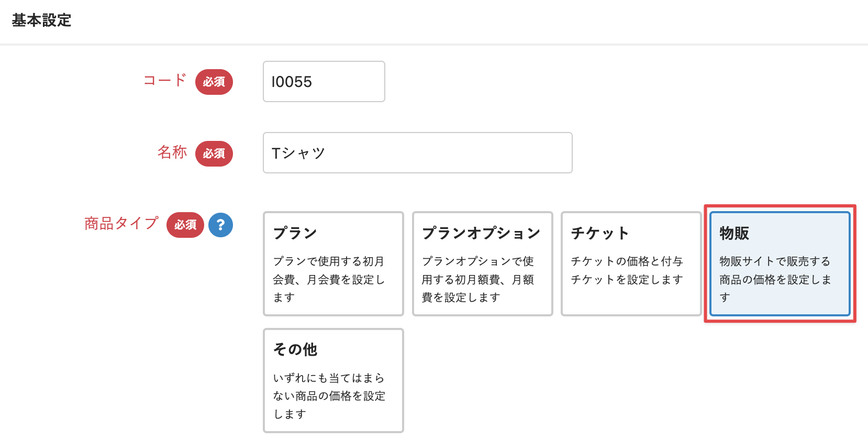Click the blue help icon beside 商品タイプ
868x440 pixels.
(x=220, y=225)
